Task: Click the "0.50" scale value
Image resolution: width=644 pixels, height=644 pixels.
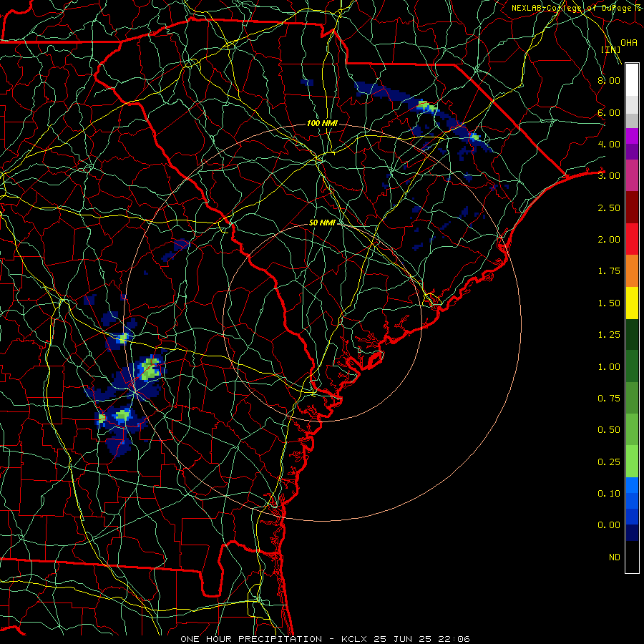Action: pyautogui.click(x=609, y=430)
